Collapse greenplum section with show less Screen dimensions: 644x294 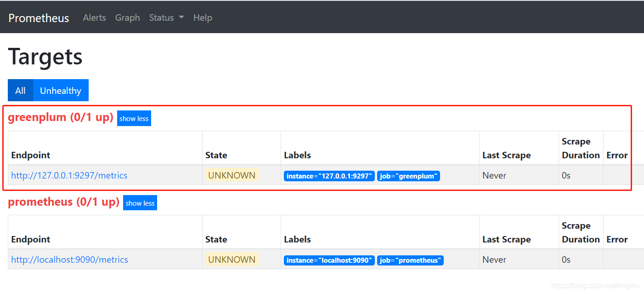pos(134,118)
